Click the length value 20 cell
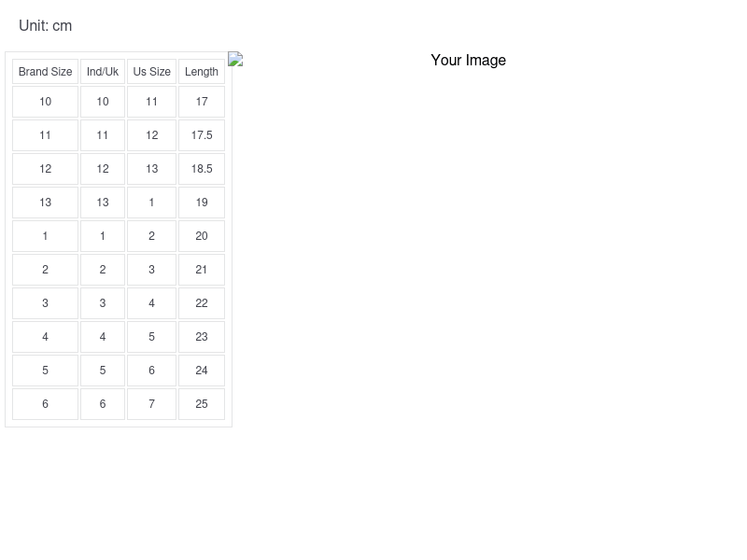Screen dimensions: 747x560 click(202, 236)
